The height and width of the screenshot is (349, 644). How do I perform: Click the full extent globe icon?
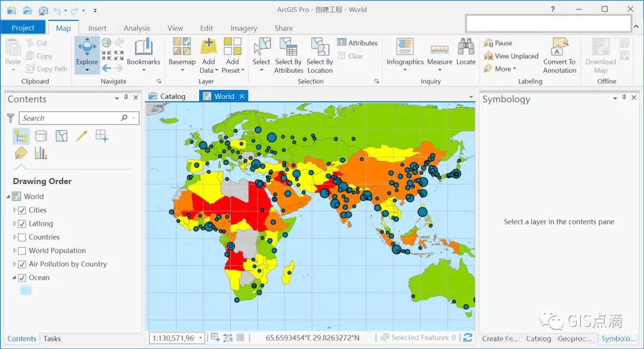(106, 43)
